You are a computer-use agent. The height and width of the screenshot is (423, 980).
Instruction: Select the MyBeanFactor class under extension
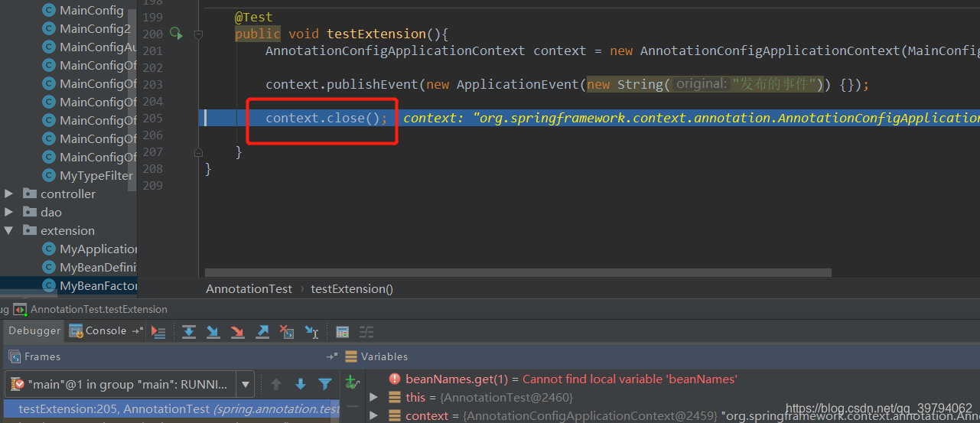pyautogui.click(x=90, y=285)
